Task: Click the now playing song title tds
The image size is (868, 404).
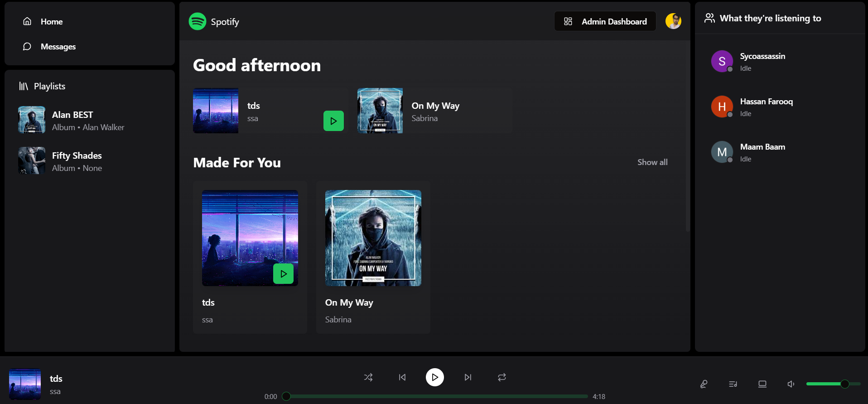Action: pyautogui.click(x=56, y=379)
